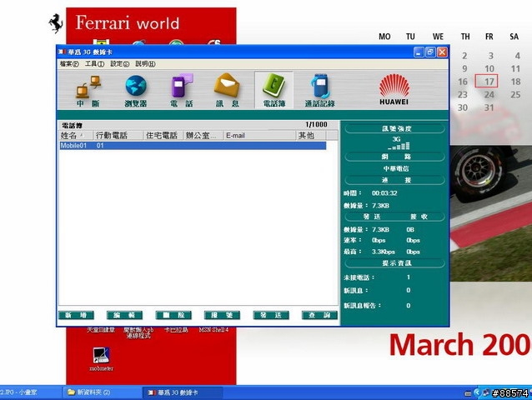Click the 刪除 delete button
The image size is (532, 400).
pyautogui.click(x=173, y=315)
